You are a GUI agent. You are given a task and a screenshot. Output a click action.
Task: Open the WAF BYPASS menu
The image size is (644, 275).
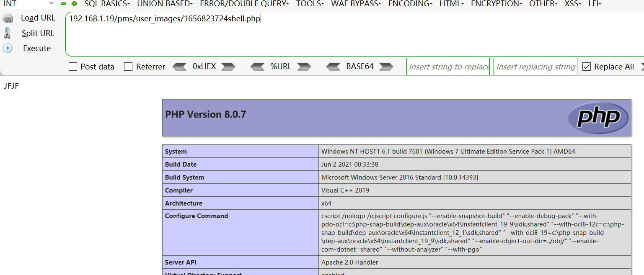[356, 4]
